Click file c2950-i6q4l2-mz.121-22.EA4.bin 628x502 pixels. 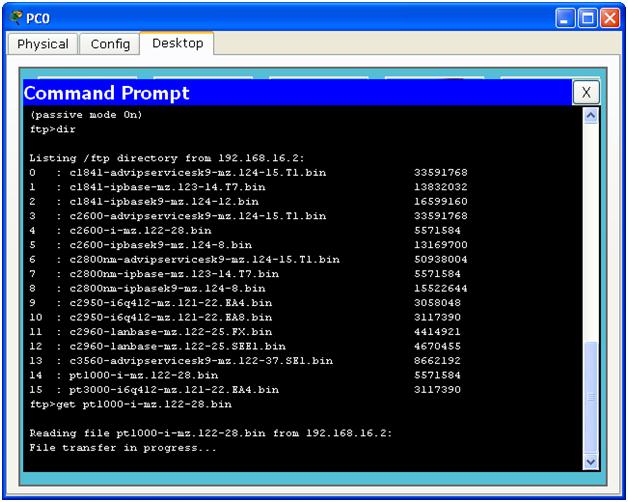[x=171, y=303]
